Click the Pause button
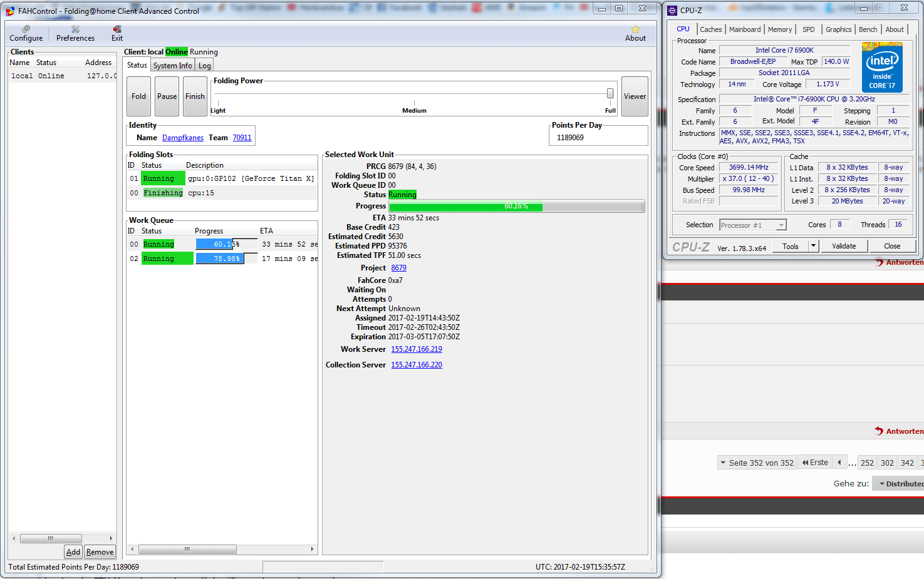 (x=167, y=96)
